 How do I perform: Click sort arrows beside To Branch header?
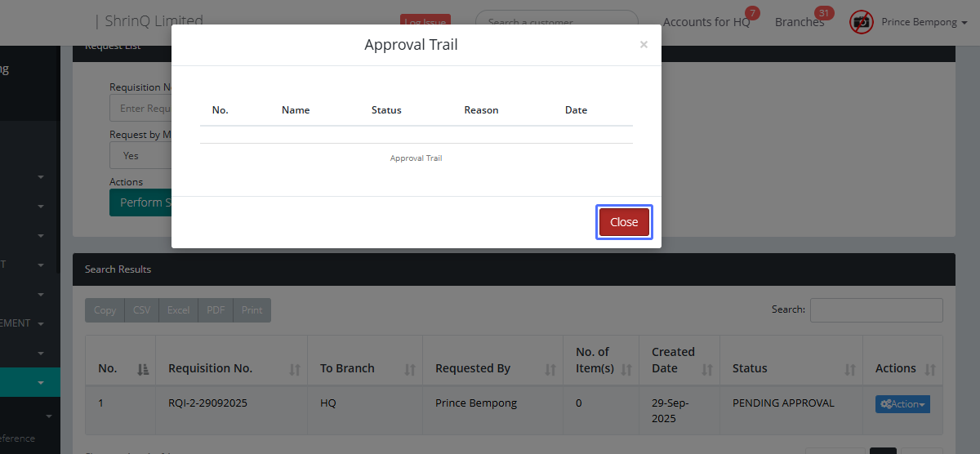tap(410, 369)
